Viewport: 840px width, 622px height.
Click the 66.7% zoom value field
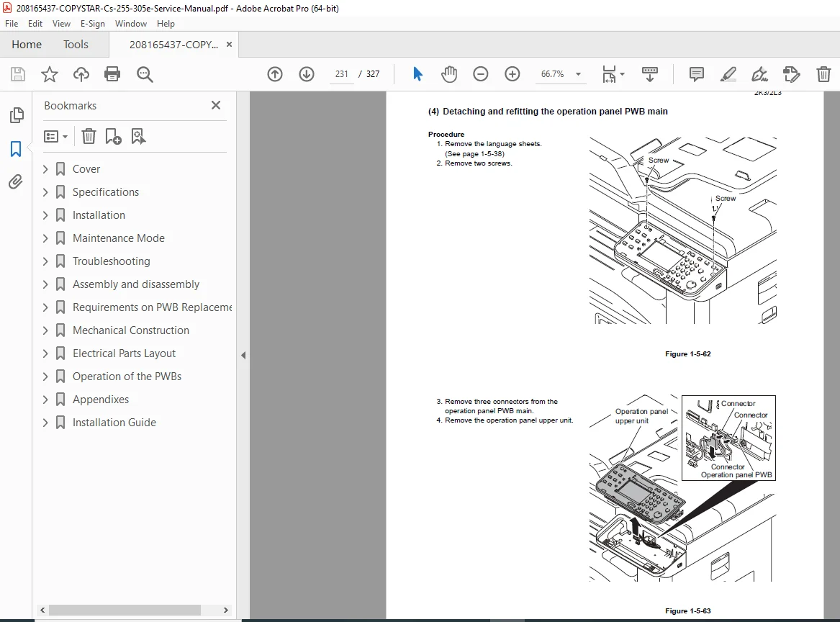552,74
